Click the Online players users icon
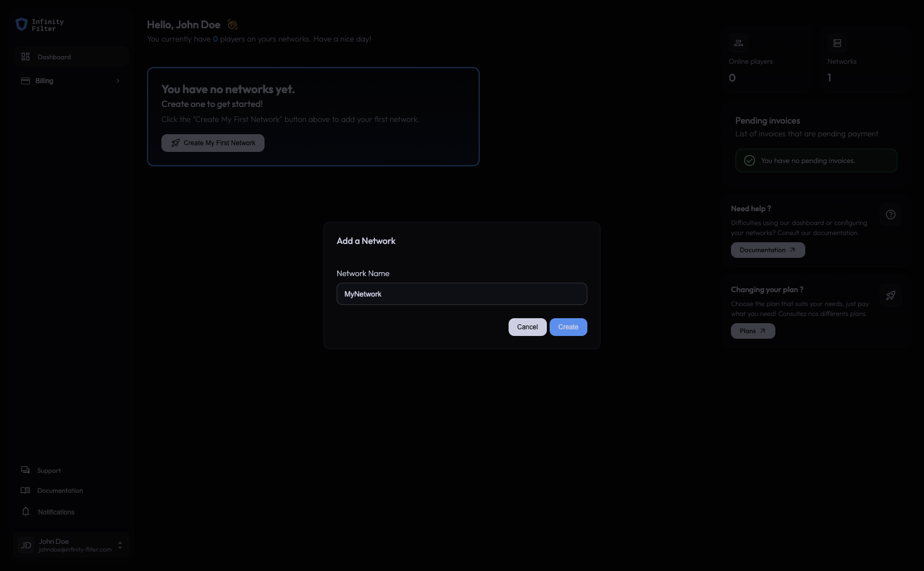The width and height of the screenshot is (924, 571). click(x=739, y=43)
